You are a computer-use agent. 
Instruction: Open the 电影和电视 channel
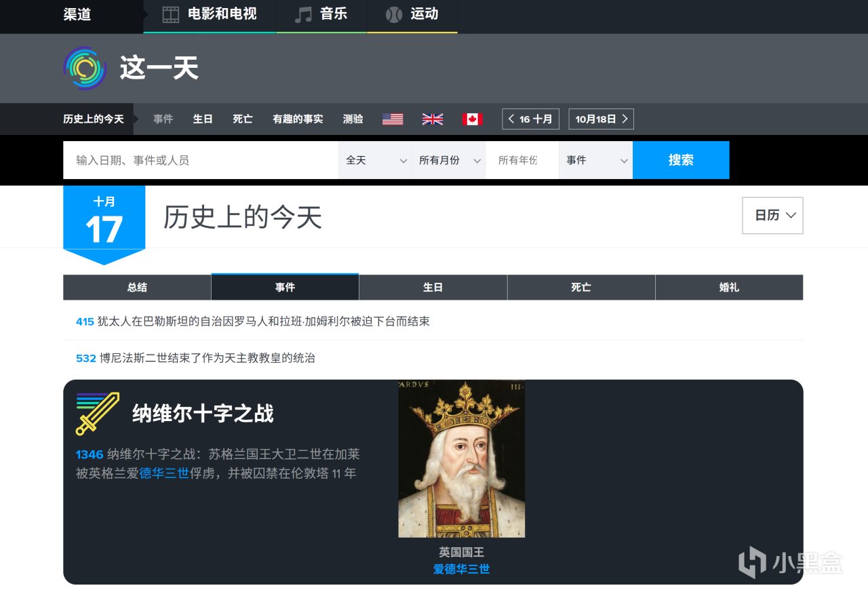coord(210,15)
